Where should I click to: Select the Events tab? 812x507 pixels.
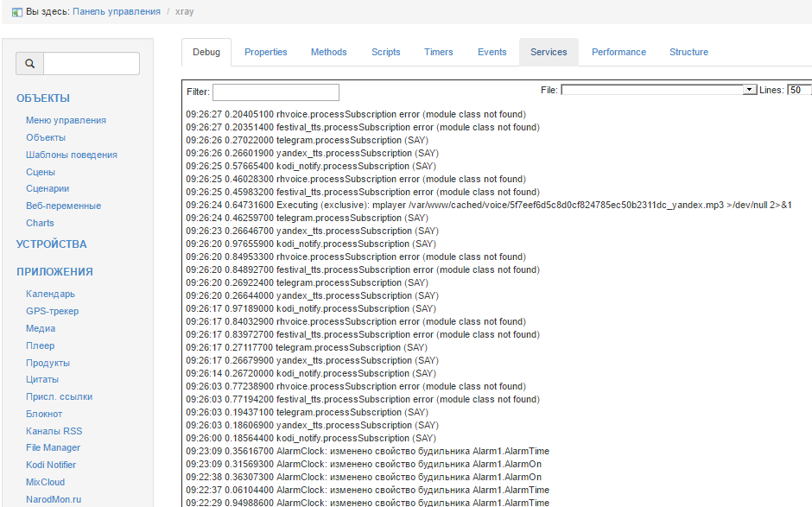(x=492, y=52)
